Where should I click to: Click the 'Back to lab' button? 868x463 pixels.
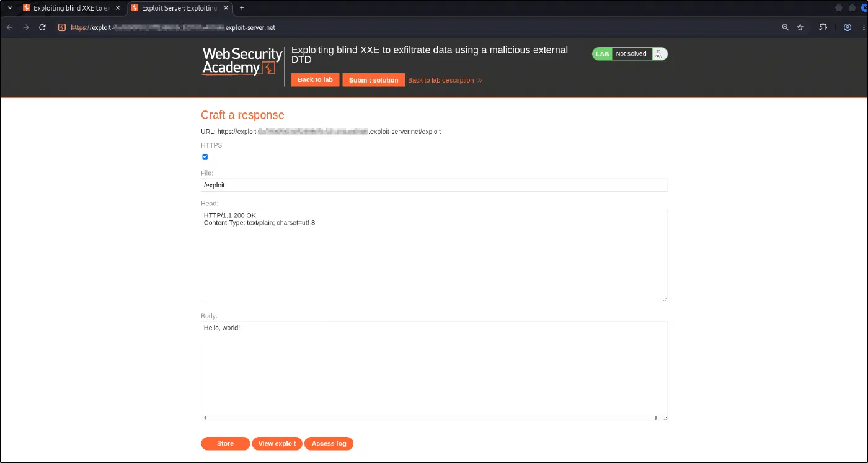tap(315, 80)
